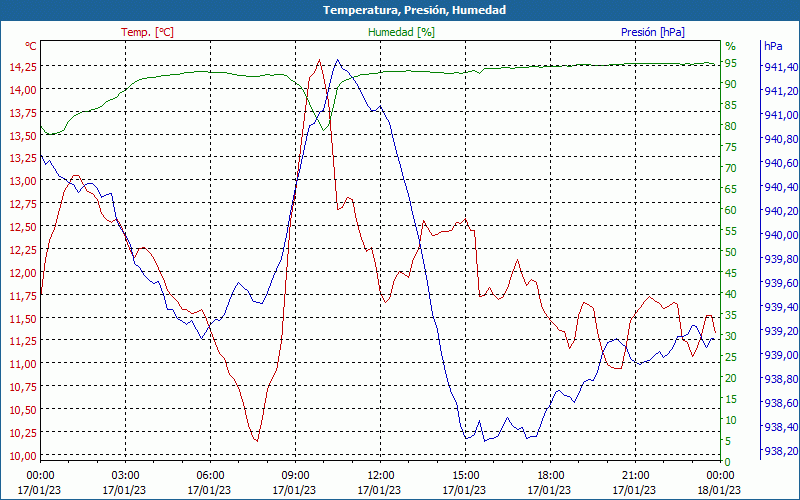
Task: Click the 11,50 temperature axis value
Action: point(23,319)
